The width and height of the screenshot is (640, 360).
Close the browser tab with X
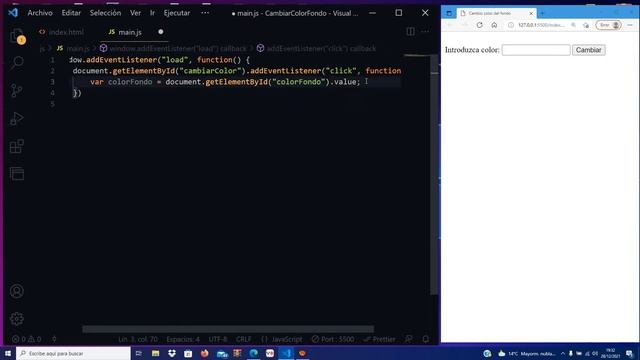click(531, 13)
